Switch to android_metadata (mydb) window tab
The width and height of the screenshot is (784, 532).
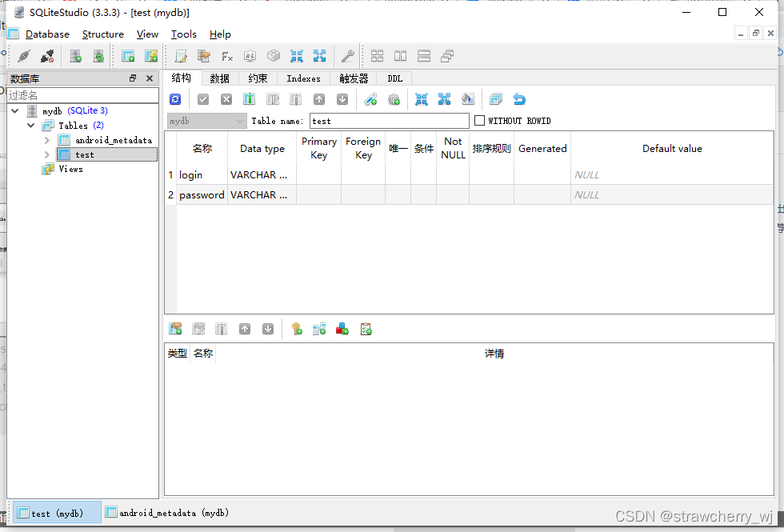167,513
